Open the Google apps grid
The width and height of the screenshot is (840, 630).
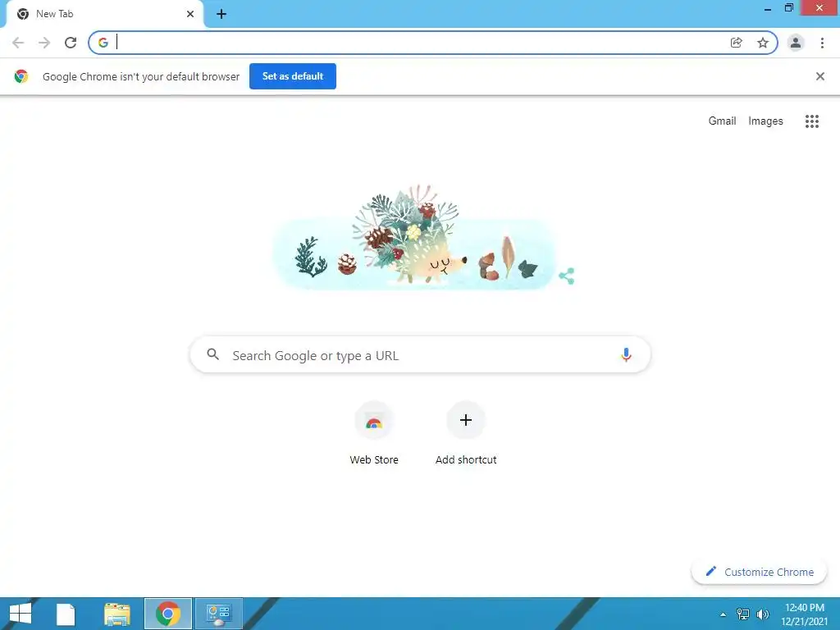point(812,121)
